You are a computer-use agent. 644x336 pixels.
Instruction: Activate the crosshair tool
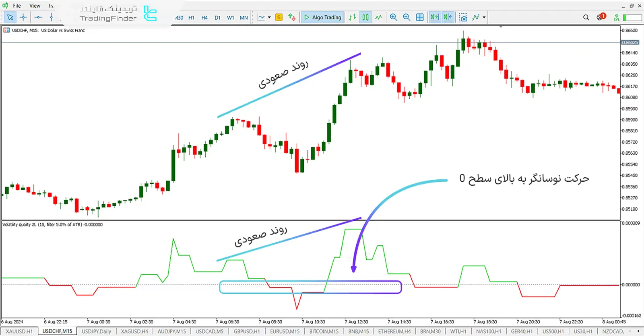(x=23, y=17)
